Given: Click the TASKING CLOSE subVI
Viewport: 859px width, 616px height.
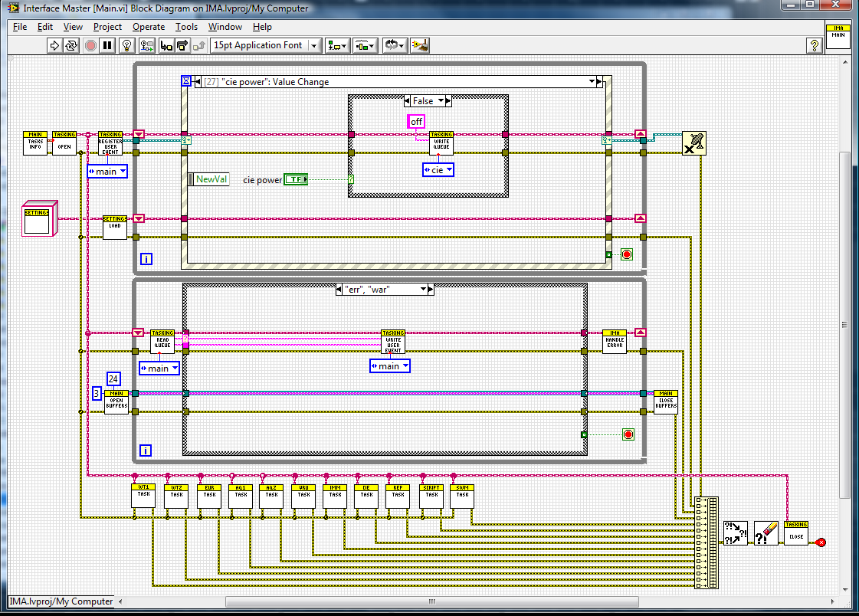Looking at the screenshot, I should click(796, 532).
